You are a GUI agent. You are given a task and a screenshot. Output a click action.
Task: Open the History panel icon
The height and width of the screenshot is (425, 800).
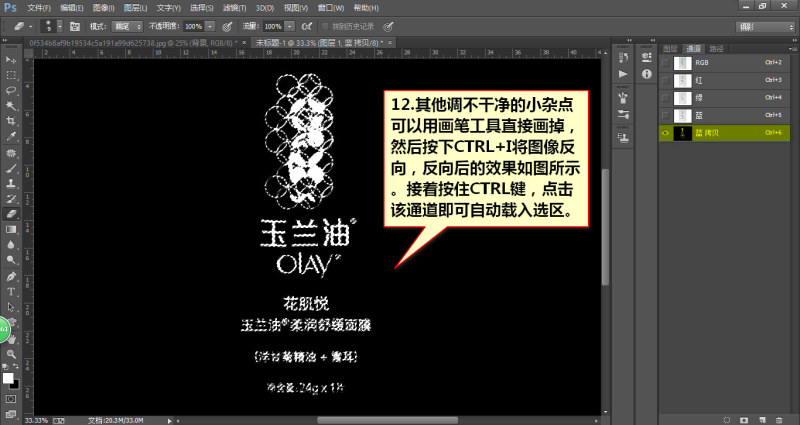(622, 57)
